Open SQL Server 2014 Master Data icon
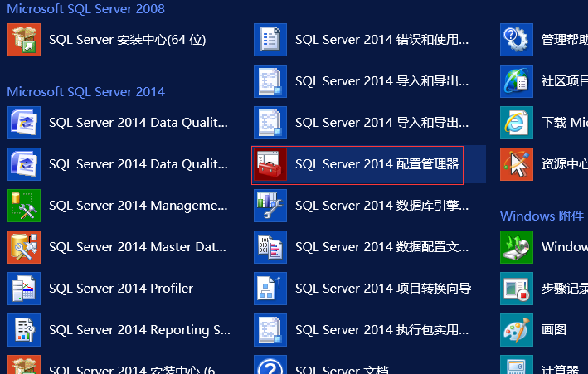 click(24, 247)
